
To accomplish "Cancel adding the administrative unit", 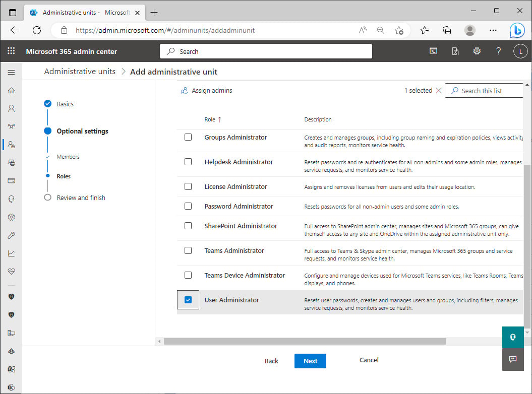I will [369, 360].
